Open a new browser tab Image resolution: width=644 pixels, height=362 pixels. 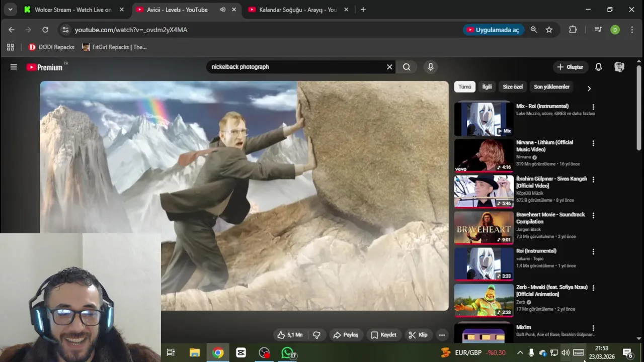click(x=363, y=10)
